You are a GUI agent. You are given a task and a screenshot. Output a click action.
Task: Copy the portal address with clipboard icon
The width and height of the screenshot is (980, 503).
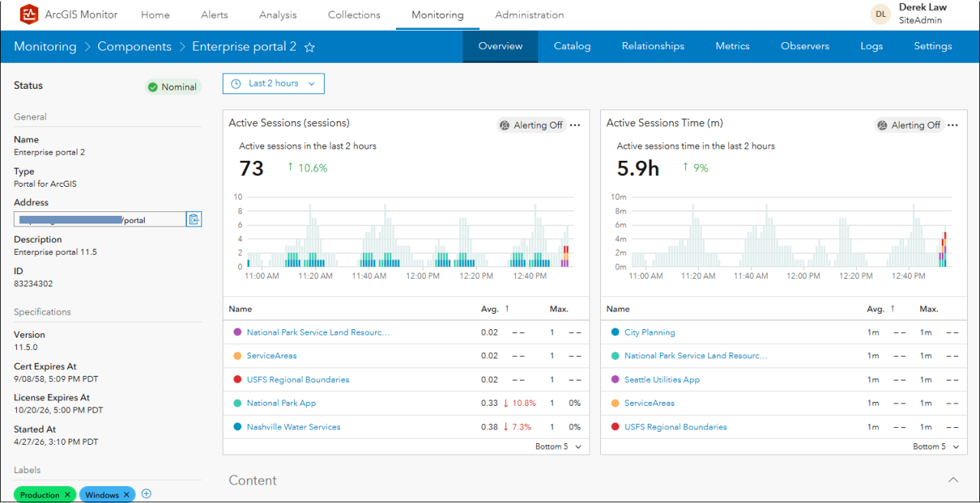[x=194, y=219]
